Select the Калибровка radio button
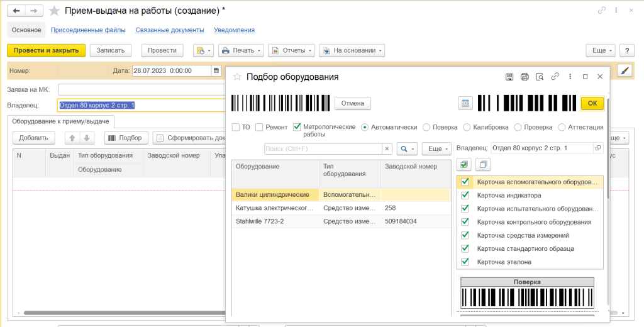Viewport: 644px width, 327px height. coord(467,128)
